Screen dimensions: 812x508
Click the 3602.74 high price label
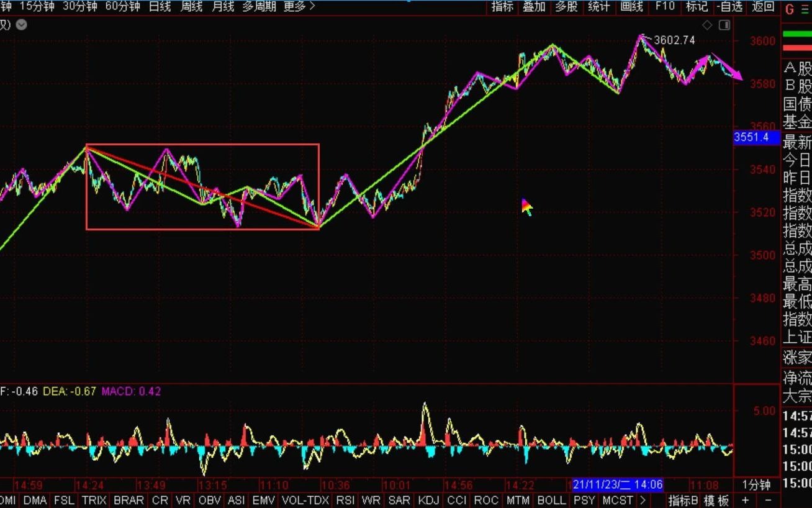(674, 40)
